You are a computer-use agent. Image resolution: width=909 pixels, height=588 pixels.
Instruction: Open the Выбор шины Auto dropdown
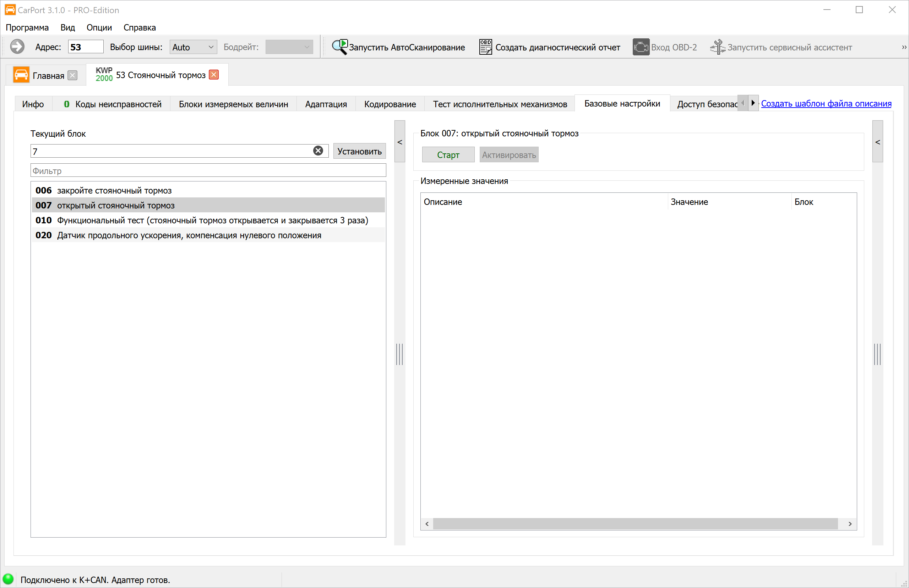pyautogui.click(x=193, y=47)
